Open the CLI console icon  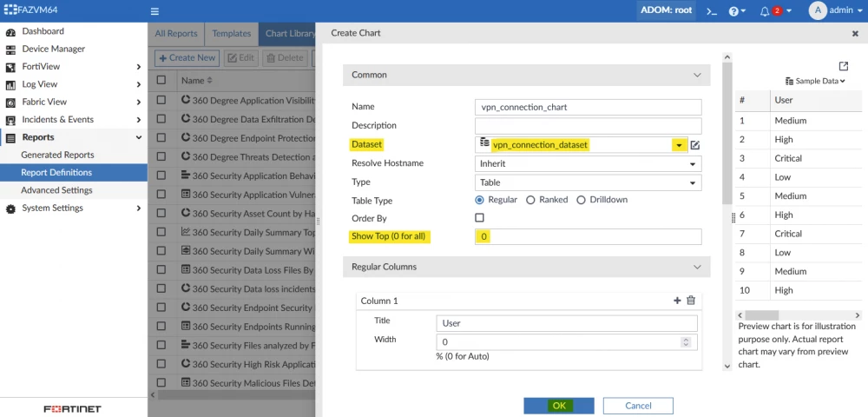tap(712, 11)
